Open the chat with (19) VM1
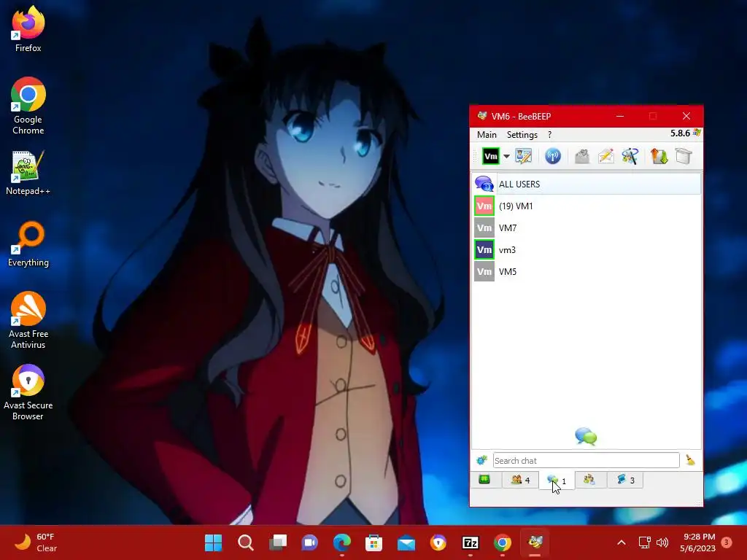The width and height of the screenshot is (747, 560). click(587, 206)
